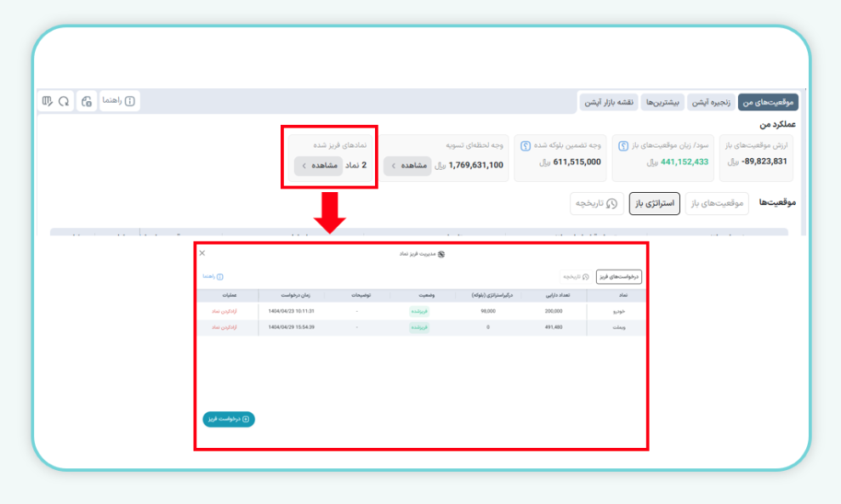Select the بیشترین‌ها tab
Viewport: 841px width, 504px height.
pos(662,102)
